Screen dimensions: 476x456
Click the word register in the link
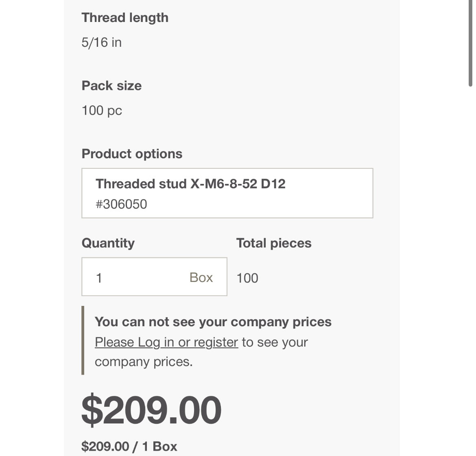click(216, 342)
